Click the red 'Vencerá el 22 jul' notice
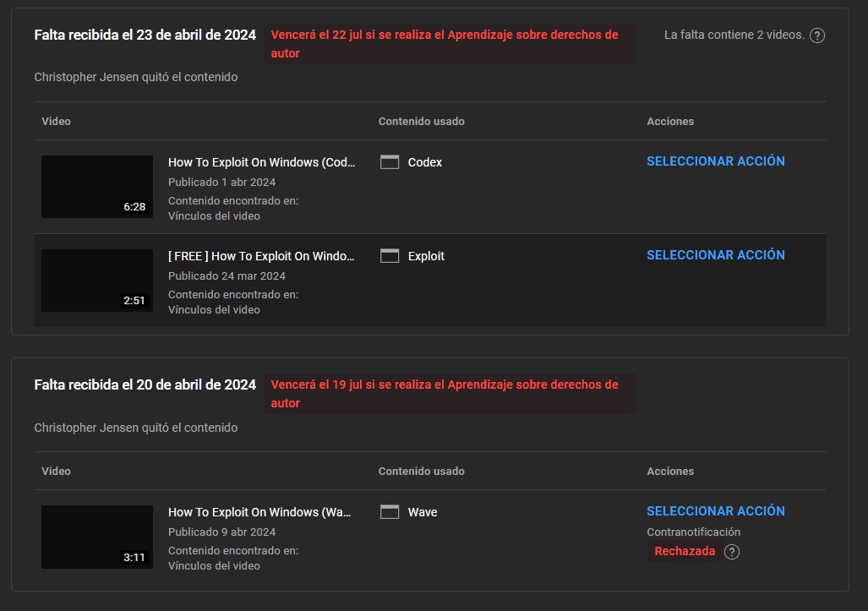Image resolution: width=868 pixels, height=611 pixels. [449, 44]
